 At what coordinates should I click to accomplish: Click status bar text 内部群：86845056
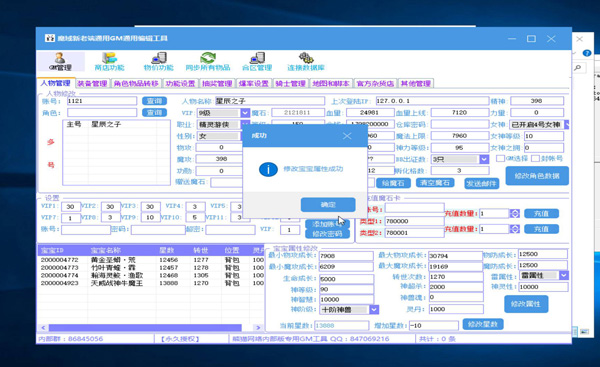click(70, 339)
